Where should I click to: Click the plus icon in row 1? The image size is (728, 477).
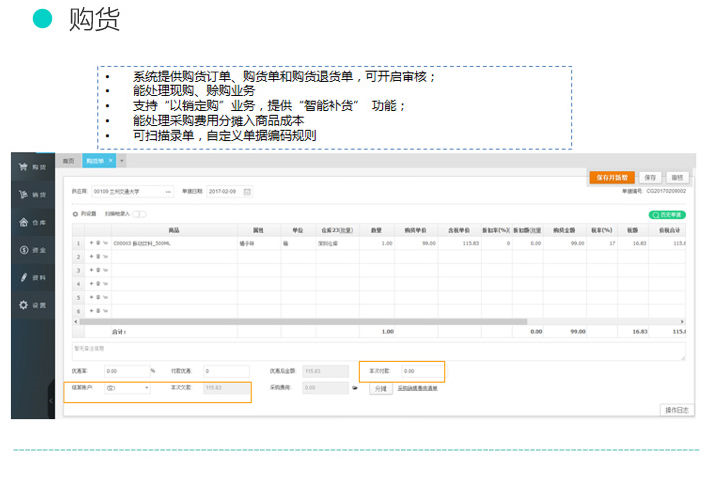(91, 243)
